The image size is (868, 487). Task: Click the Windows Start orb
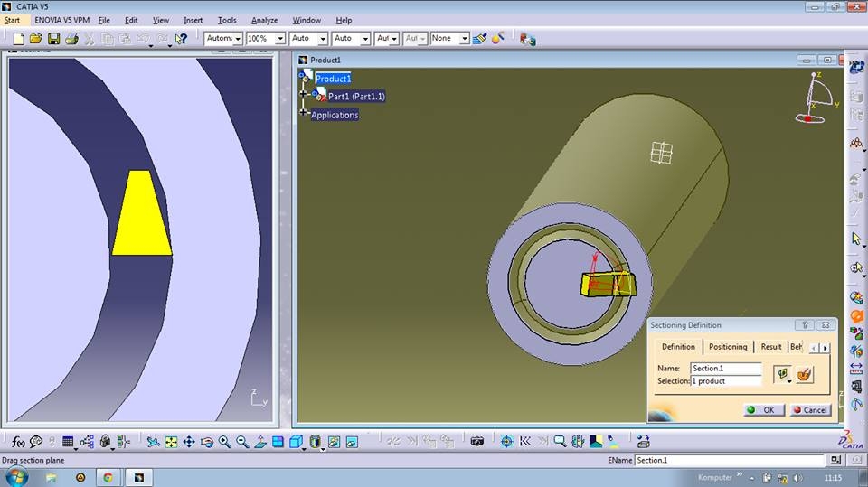16,477
